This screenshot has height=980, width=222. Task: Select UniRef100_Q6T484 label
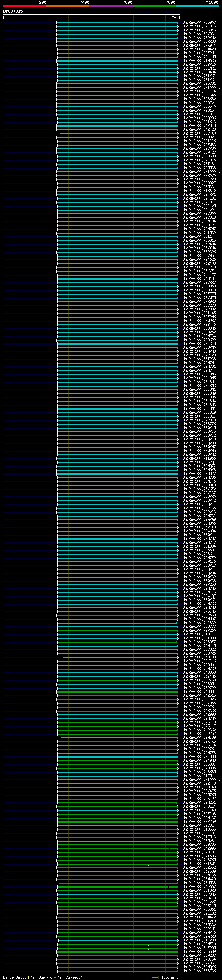click(199, 164)
